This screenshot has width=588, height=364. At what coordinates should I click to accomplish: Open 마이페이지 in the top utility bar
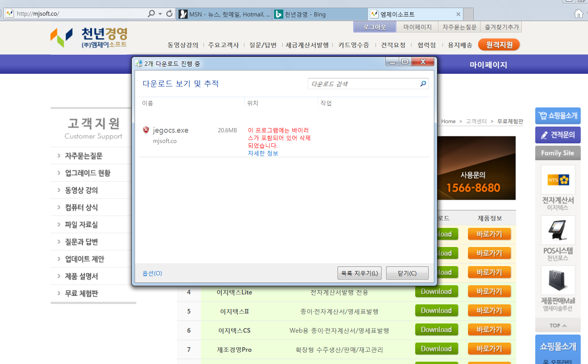417,27
